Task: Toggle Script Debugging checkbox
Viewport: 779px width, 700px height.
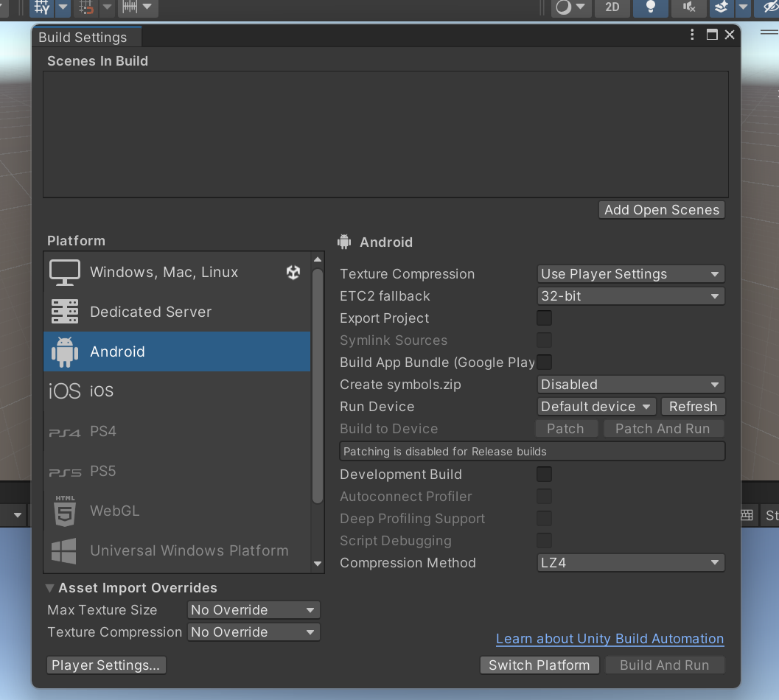Action: [544, 541]
